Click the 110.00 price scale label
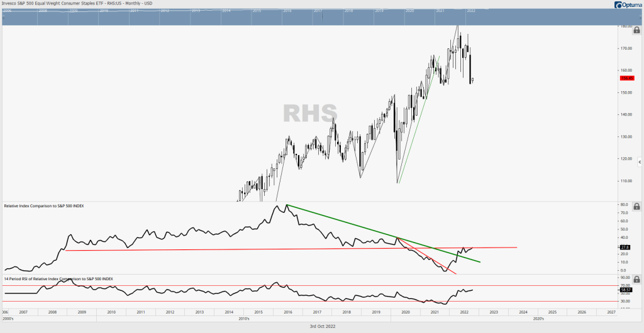Screen dimensions: 644x333 [627, 181]
